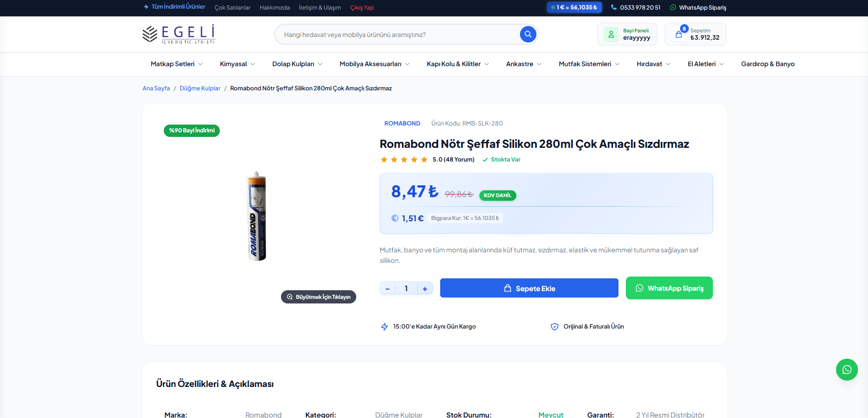Click Büyütmek İçin Tıklayın zoom button

click(318, 297)
